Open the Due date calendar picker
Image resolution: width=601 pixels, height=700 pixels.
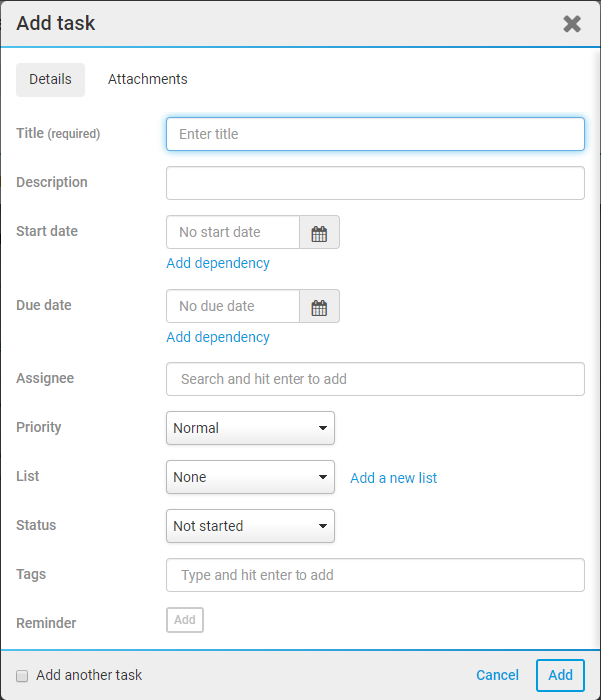click(319, 306)
